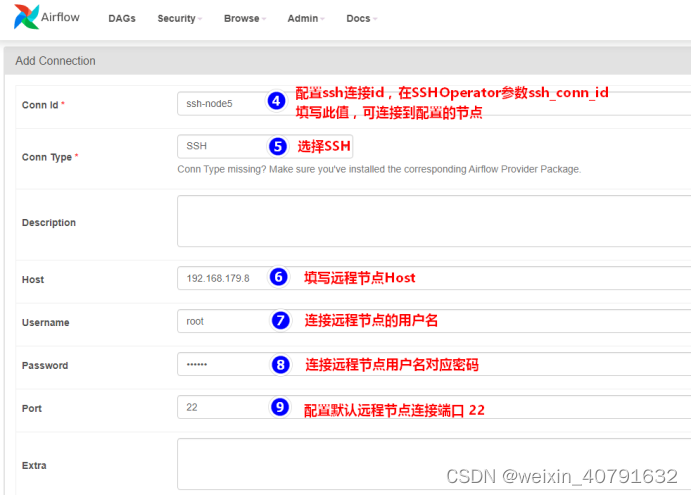This screenshot has height=495, width=692.
Task: Open the Admin menu
Action: pyautogui.click(x=306, y=19)
